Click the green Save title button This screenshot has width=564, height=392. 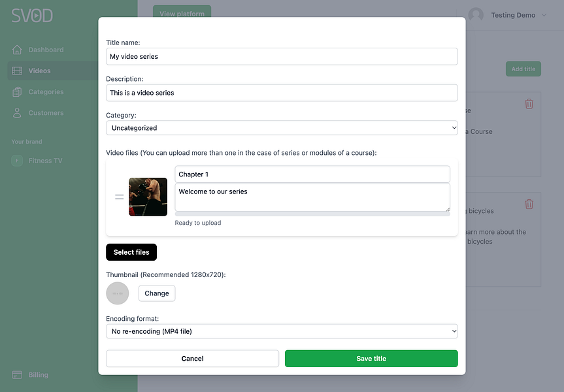[371, 359]
